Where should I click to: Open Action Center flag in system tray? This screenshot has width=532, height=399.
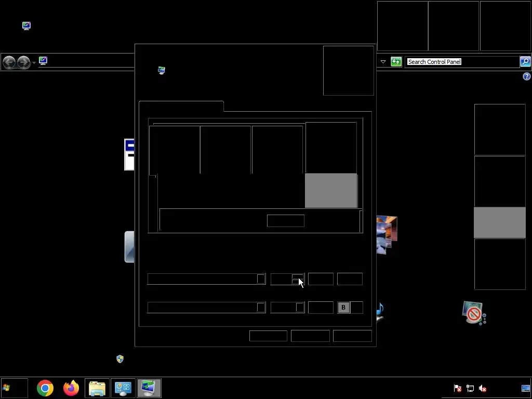458,388
